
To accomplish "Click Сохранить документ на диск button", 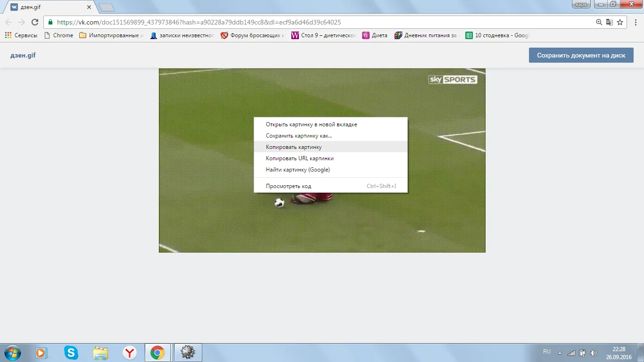I will pos(581,55).
